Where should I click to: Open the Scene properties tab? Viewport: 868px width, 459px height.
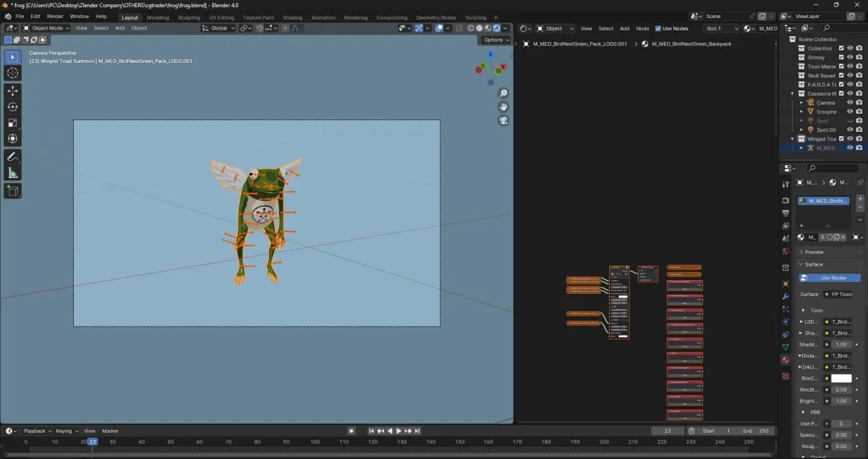point(786,238)
